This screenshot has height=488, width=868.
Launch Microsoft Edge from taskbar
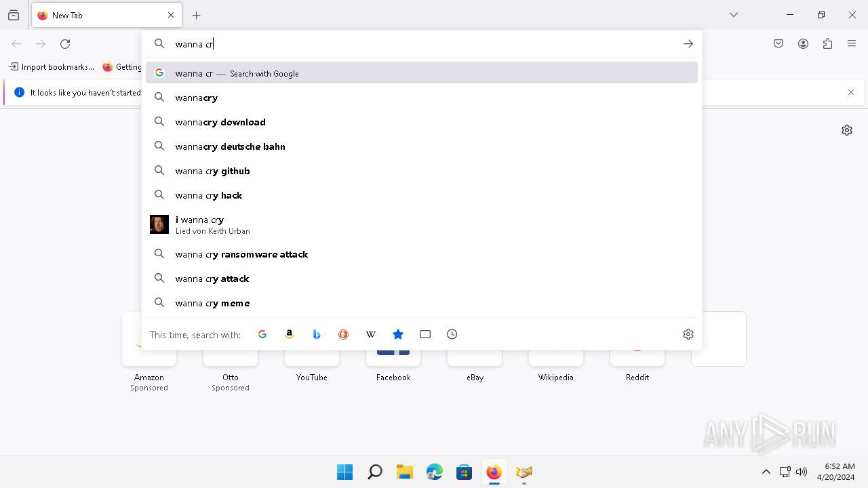(434, 472)
